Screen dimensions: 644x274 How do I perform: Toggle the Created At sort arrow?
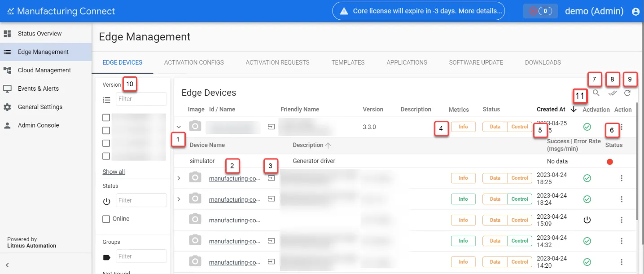(x=574, y=109)
